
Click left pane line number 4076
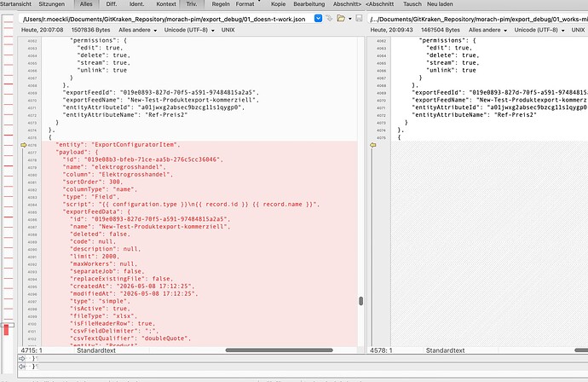(32, 145)
